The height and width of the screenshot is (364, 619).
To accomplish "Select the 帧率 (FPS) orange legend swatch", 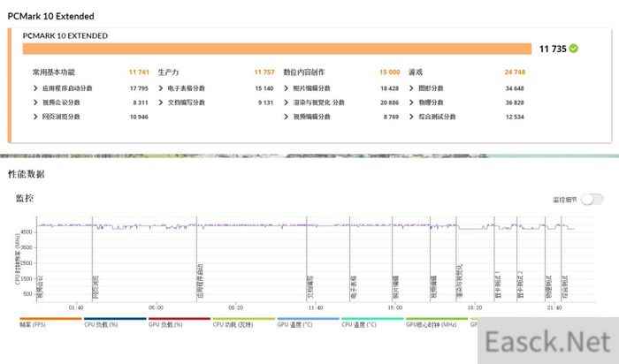I will pyautogui.click(x=50, y=319).
